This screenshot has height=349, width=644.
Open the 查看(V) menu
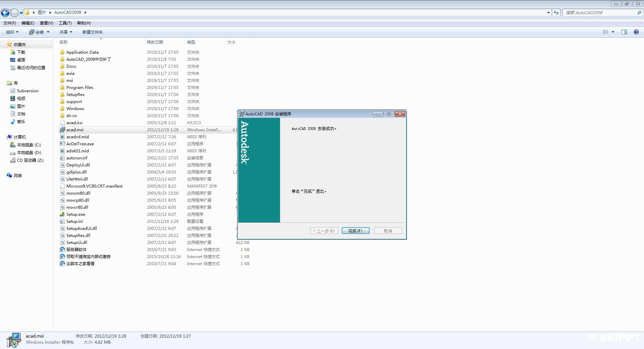click(x=46, y=23)
